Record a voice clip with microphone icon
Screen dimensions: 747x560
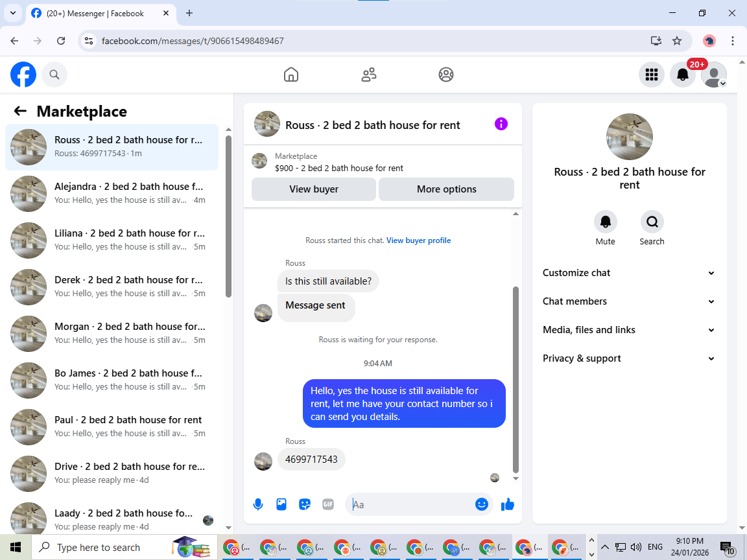258,504
